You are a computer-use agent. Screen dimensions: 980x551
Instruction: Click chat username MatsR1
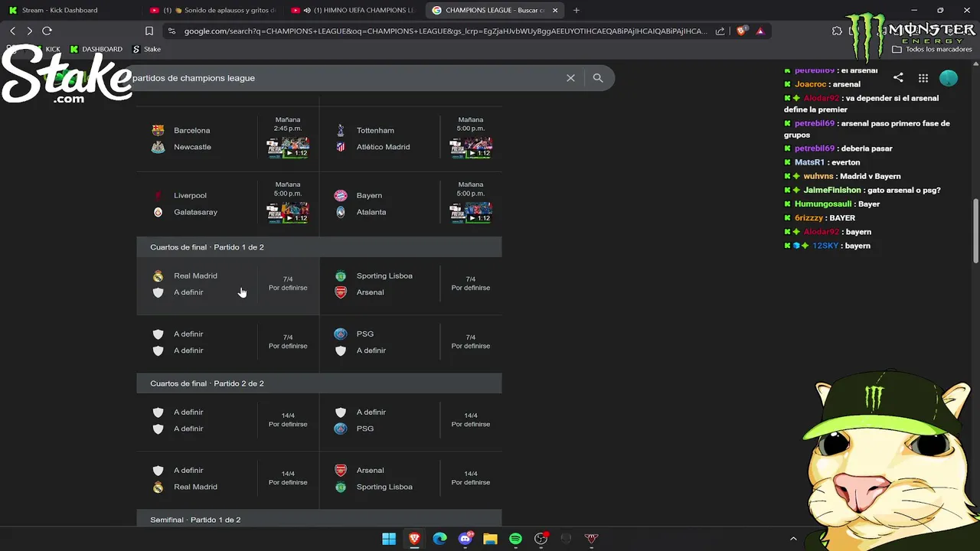tap(809, 162)
